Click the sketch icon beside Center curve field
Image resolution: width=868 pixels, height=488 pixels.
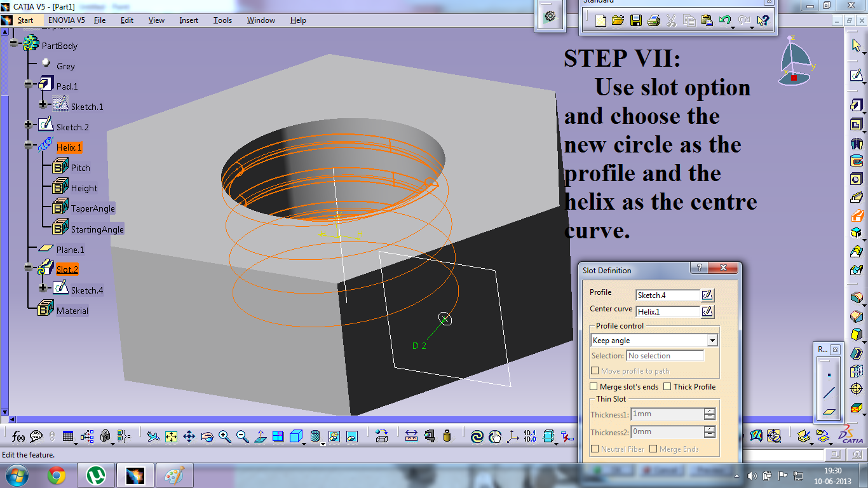coord(707,311)
